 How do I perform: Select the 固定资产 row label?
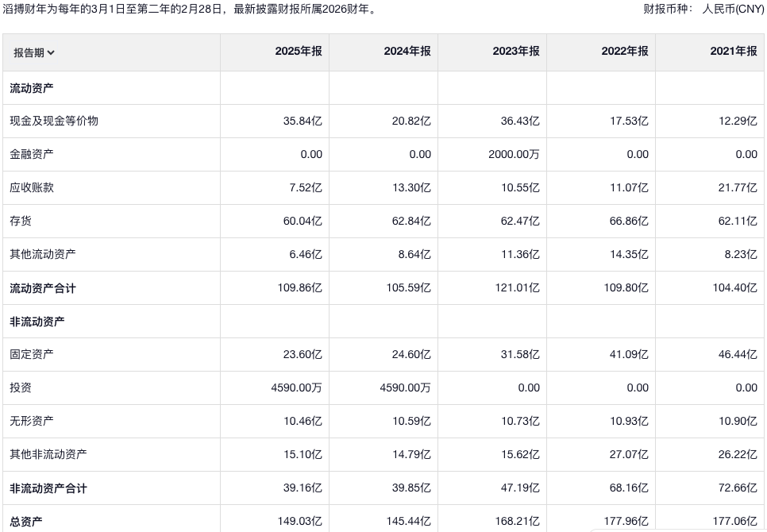[x=32, y=355]
